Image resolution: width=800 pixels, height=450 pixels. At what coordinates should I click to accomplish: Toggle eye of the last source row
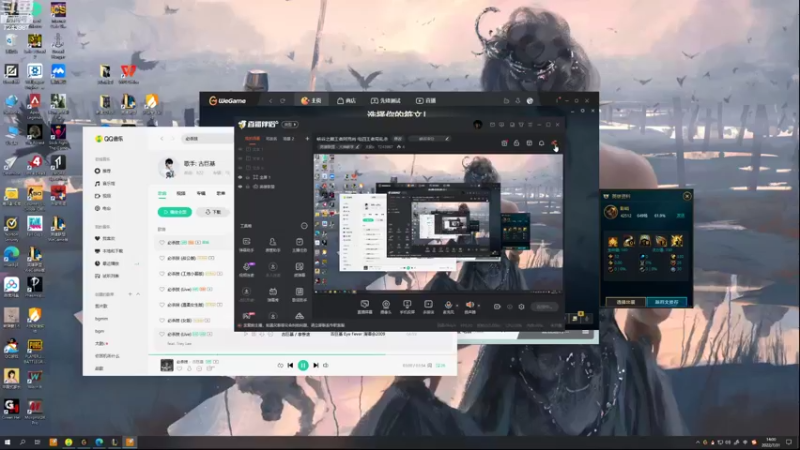click(x=240, y=187)
